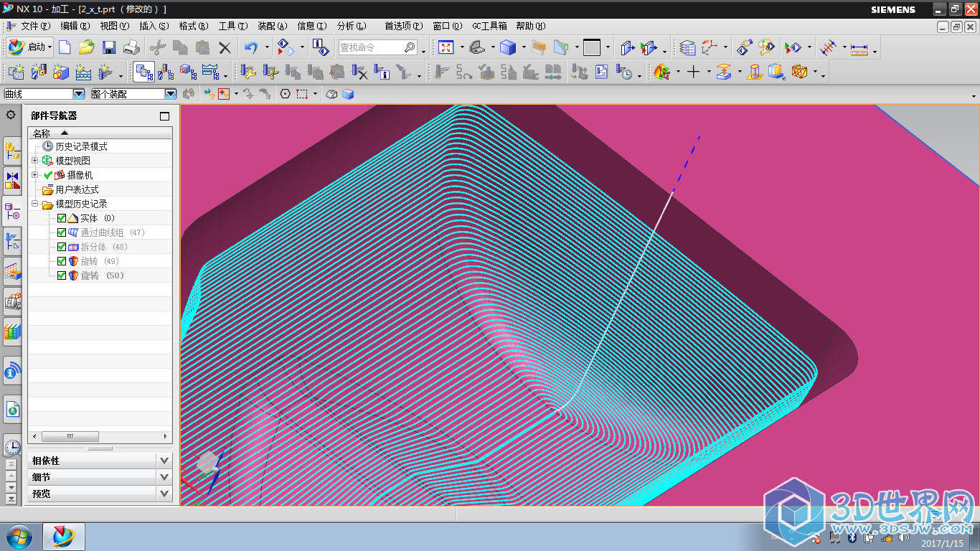The image size is (980, 551).
Task: Click the NX taskbar button
Action: [x=64, y=536]
